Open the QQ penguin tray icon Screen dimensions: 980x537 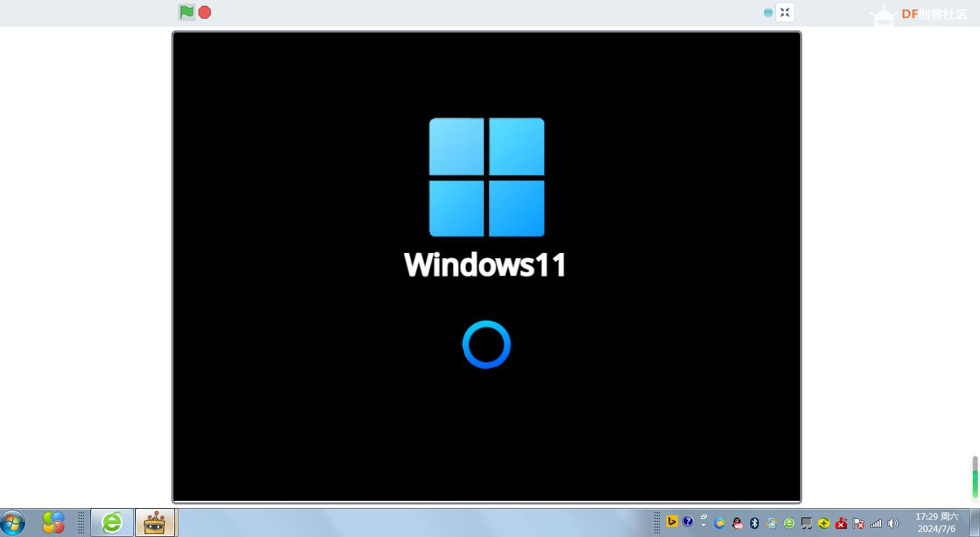pyautogui.click(x=737, y=523)
